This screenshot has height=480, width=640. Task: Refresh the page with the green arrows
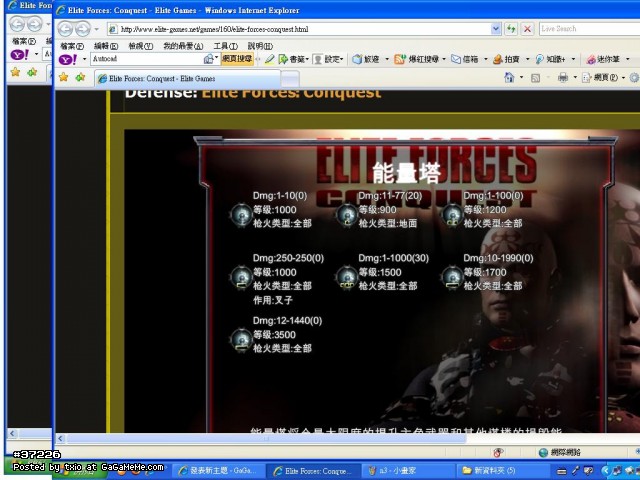click(511, 29)
